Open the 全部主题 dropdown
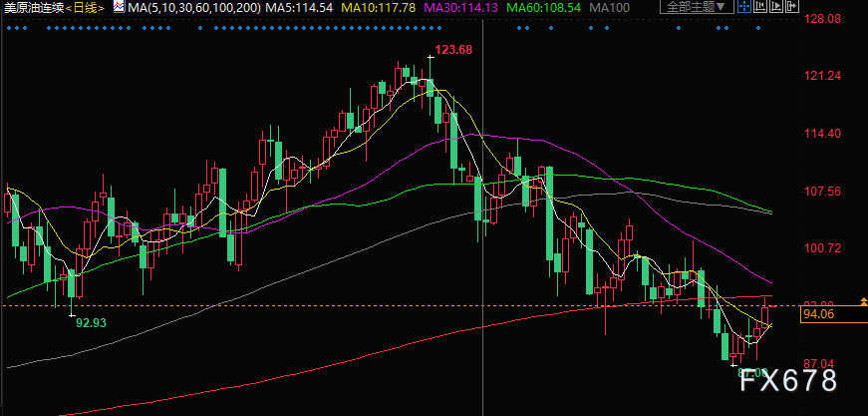The height and width of the screenshot is (416, 868). pos(697,7)
